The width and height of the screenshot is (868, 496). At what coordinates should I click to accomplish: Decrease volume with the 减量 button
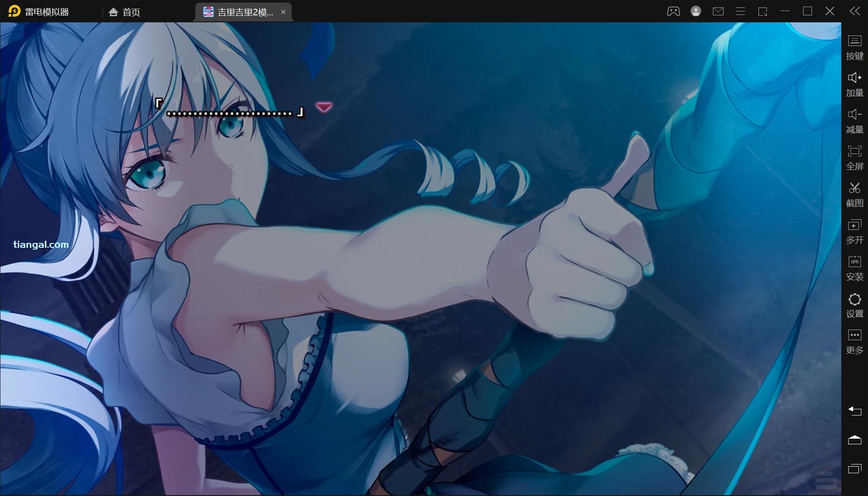[x=854, y=121]
